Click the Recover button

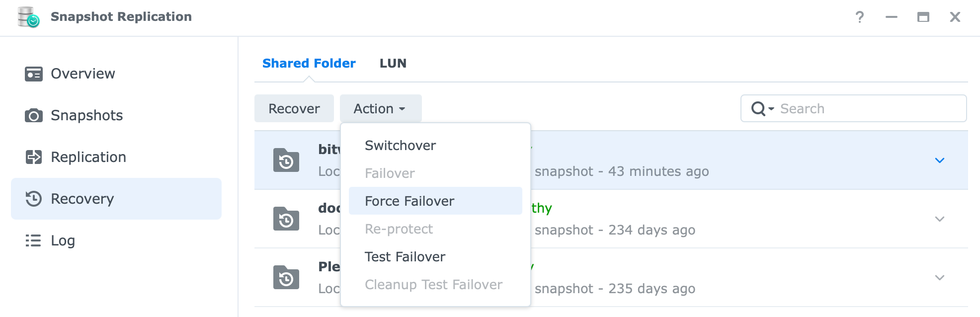[x=294, y=108]
